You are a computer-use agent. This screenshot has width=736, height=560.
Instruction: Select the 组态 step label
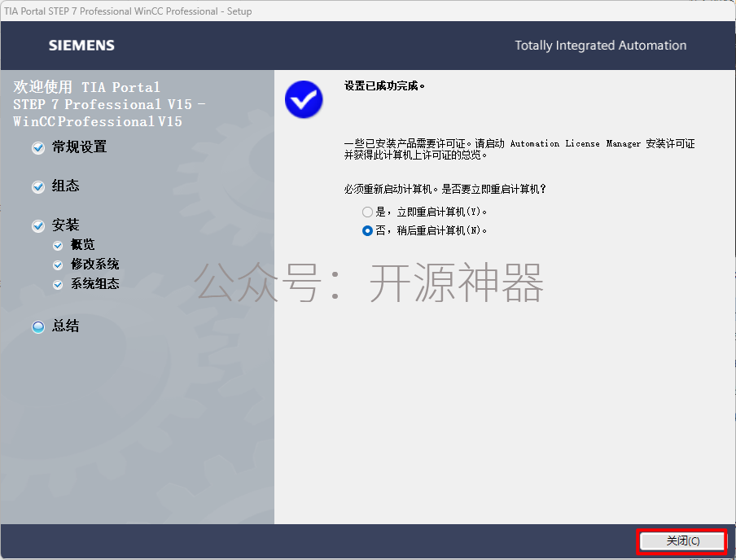[x=65, y=186]
